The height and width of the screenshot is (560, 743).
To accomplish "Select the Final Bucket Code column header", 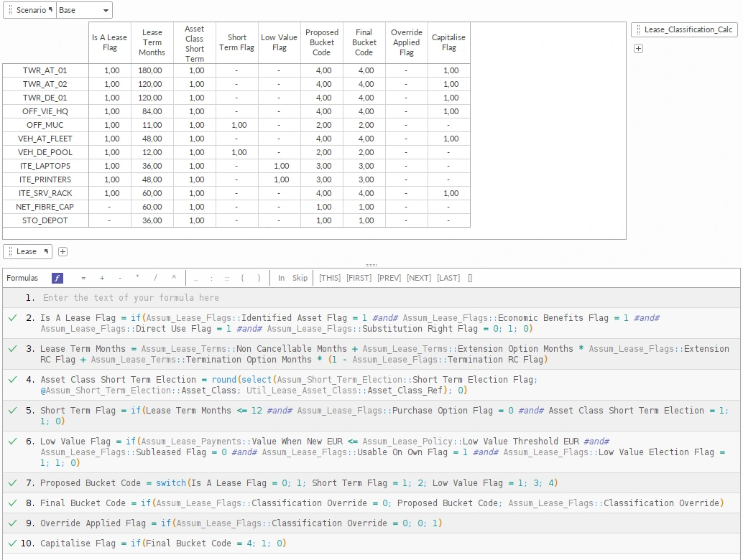I will [x=364, y=42].
